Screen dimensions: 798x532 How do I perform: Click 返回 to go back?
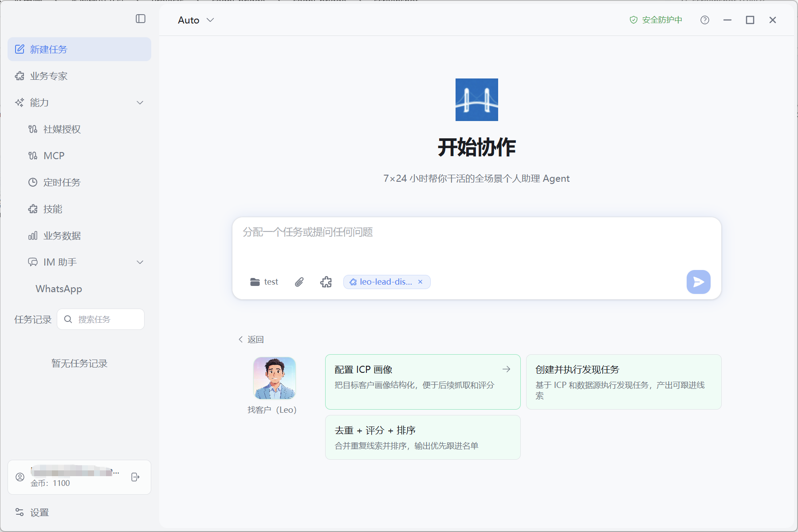point(251,340)
